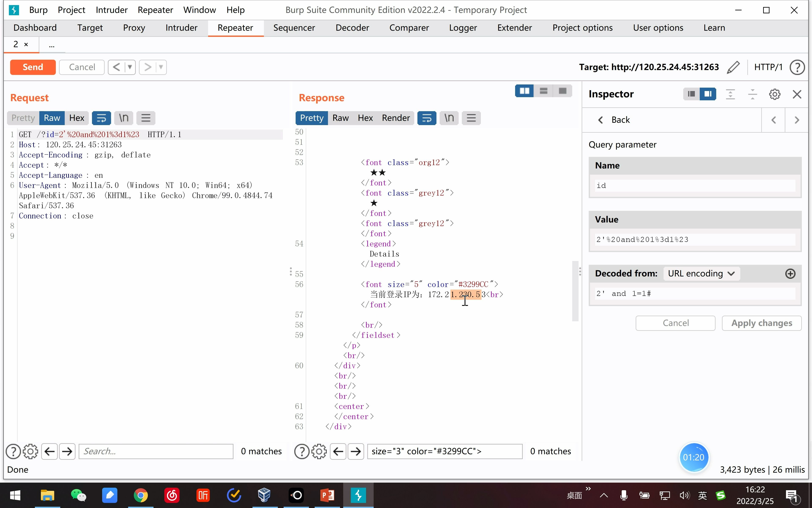Open Response search settings gear
Viewport: 812px width, 508px height.
pos(319,451)
